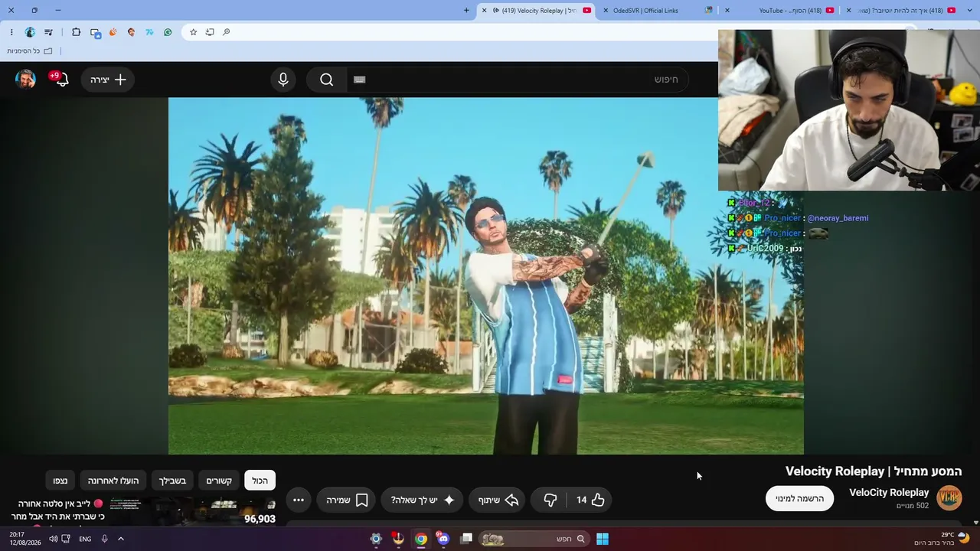Image resolution: width=980 pixels, height=551 pixels.
Task: Open Chrome from the taskbar
Action: coord(421,539)
